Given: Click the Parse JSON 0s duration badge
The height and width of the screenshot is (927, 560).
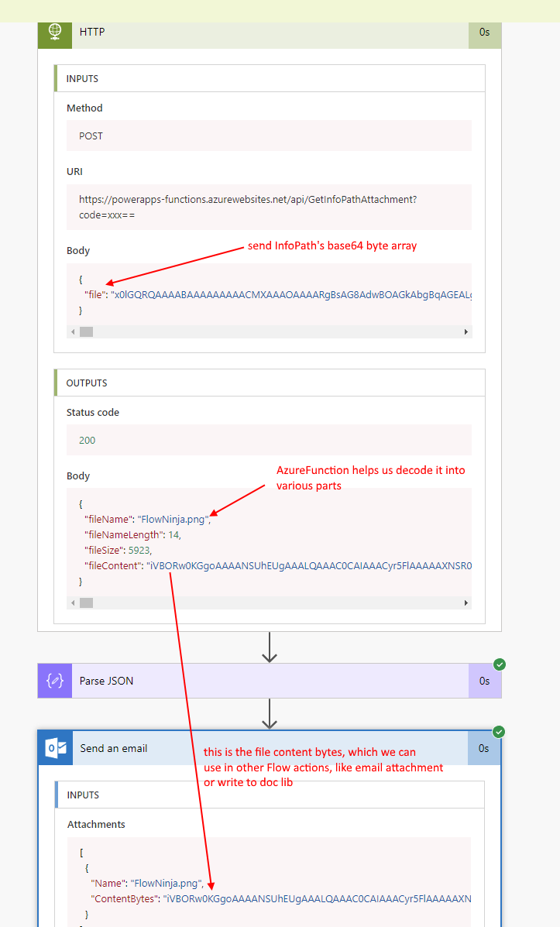Looking at the screenshot, I should [484, 681].
